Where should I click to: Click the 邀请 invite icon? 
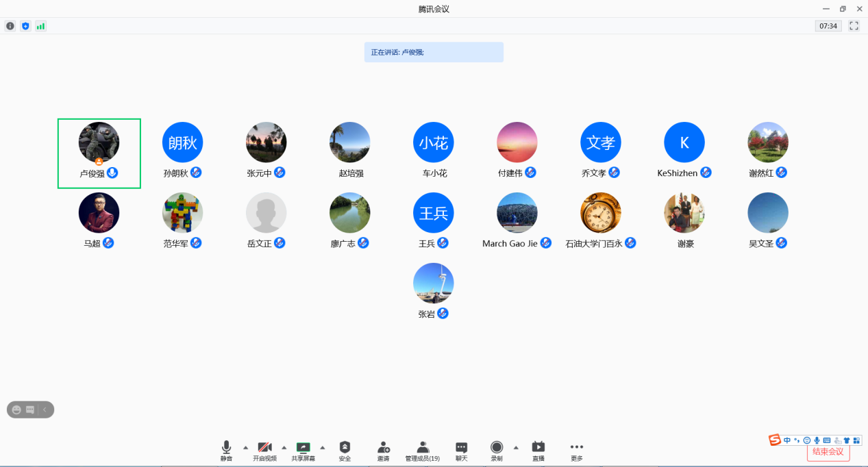383,450
